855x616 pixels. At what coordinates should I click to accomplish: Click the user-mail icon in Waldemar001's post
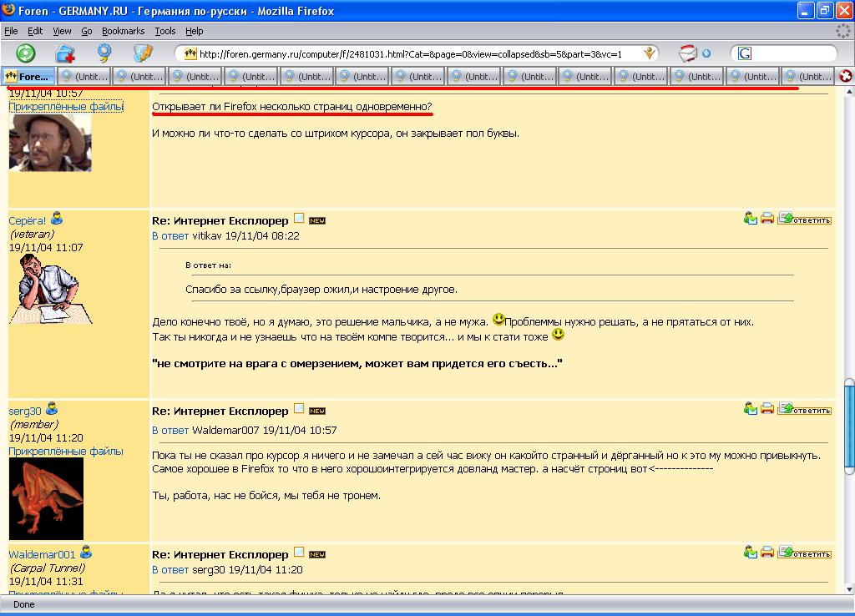click(751, 552)
